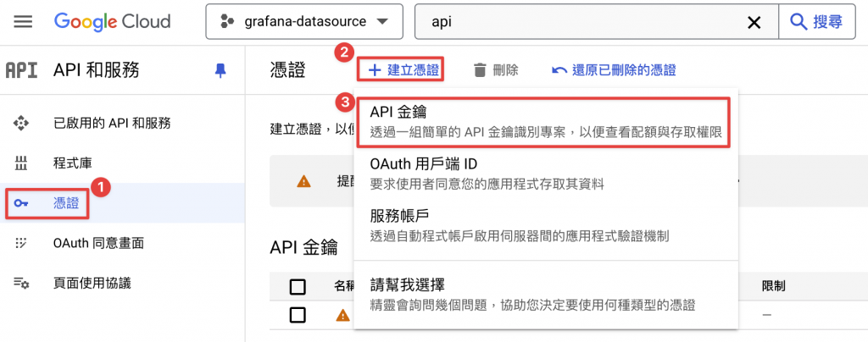Viewport: 868px width, 342px height.
Task: Choose 服務帳戶 from the menu
Action: (545, 225)
